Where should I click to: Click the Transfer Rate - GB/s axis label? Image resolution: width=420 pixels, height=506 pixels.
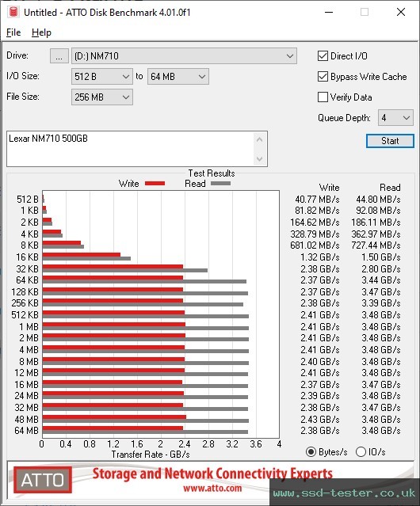pyautogui.click(x=151, y=455)
